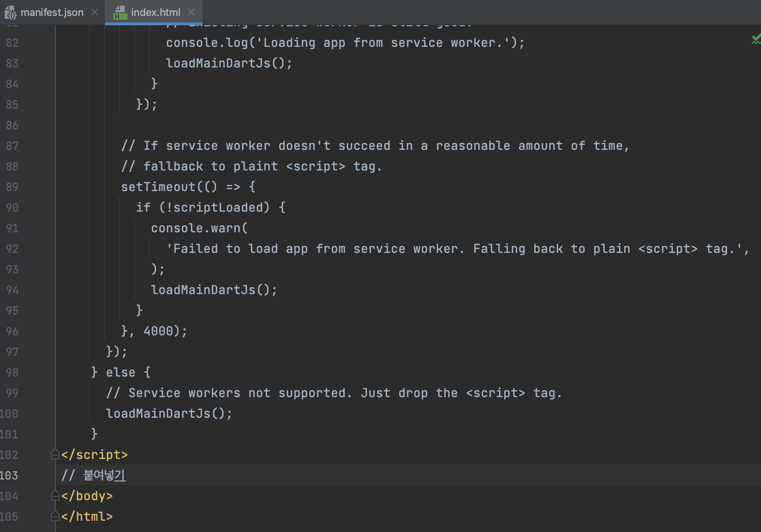The height and width of the screenshot is (532, 761).
Task: Place cursor on loadMainDartJs(); at line 100
Action: [x=169, y=414]
